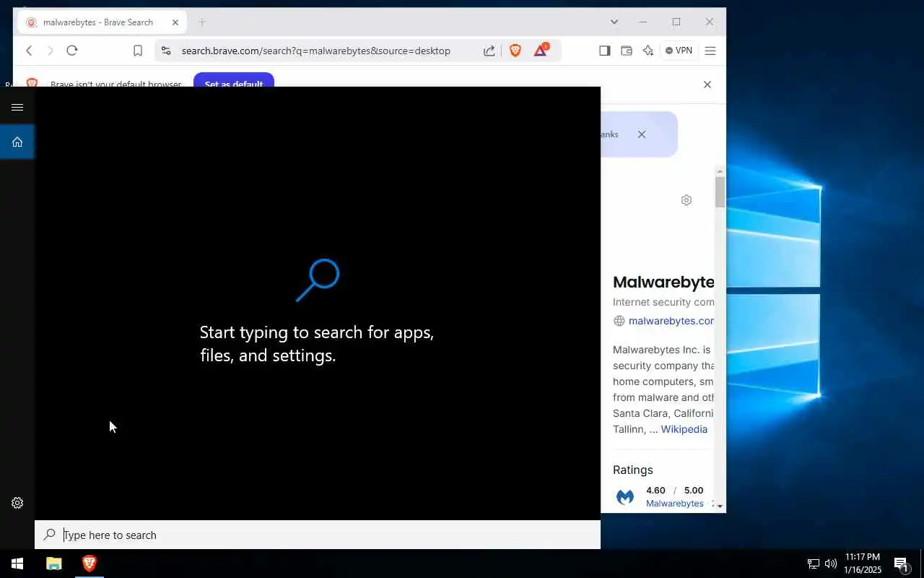Click the volume speaker icon in tray

tap(830, 564)
